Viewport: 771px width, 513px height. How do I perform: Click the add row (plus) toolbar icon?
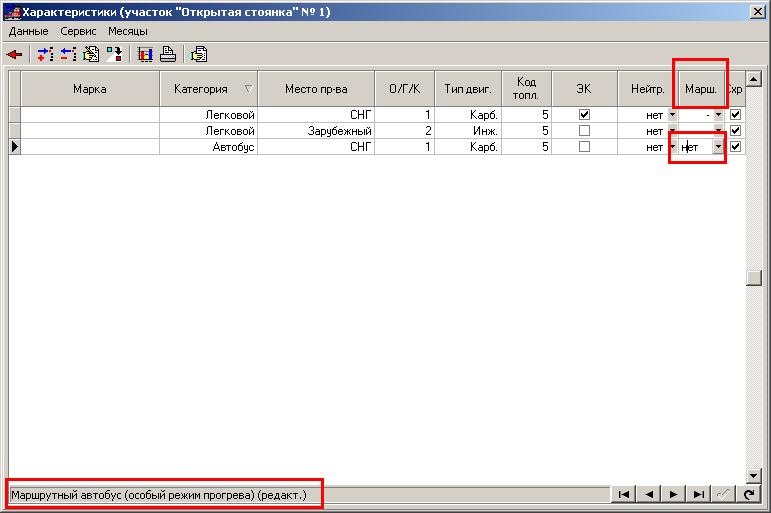click(44, 55)
